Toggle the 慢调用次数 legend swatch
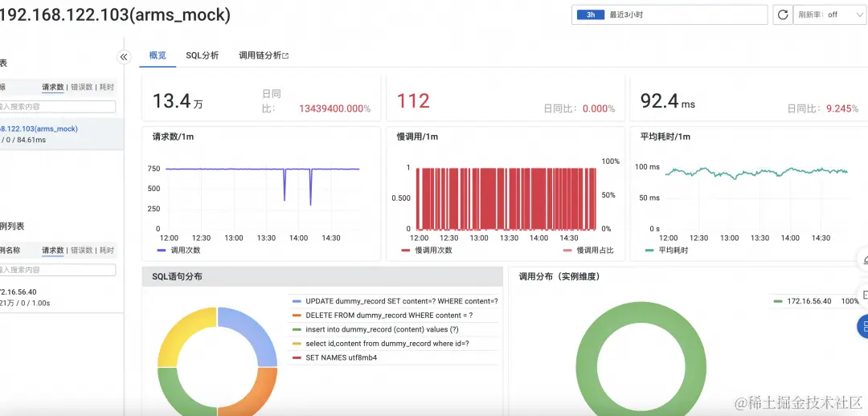The height and width of the screenshot is (416, 868). coord(406,250)
